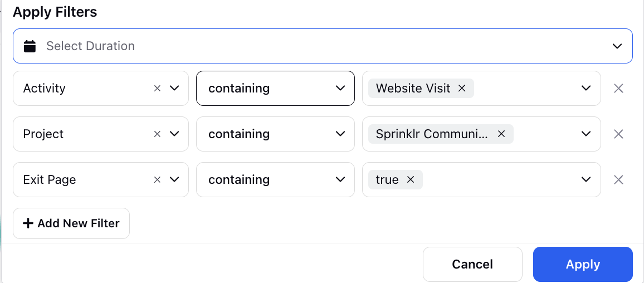The image size is (644, 283).
Task: Delete the Activity filter row
Action: point(618,89)
